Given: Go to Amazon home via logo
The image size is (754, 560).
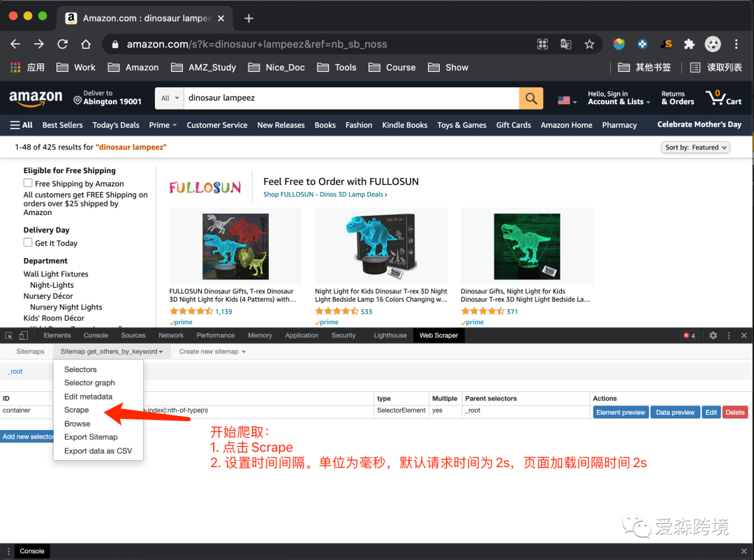Looking at the screenshot, I should coord(36,98).
